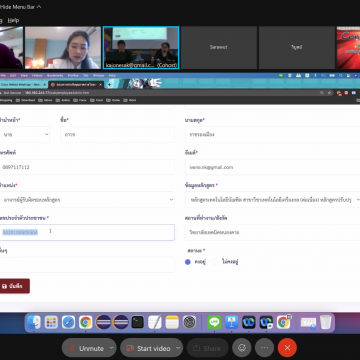
Task: Click the red save button
Action: tap(14, 286)
